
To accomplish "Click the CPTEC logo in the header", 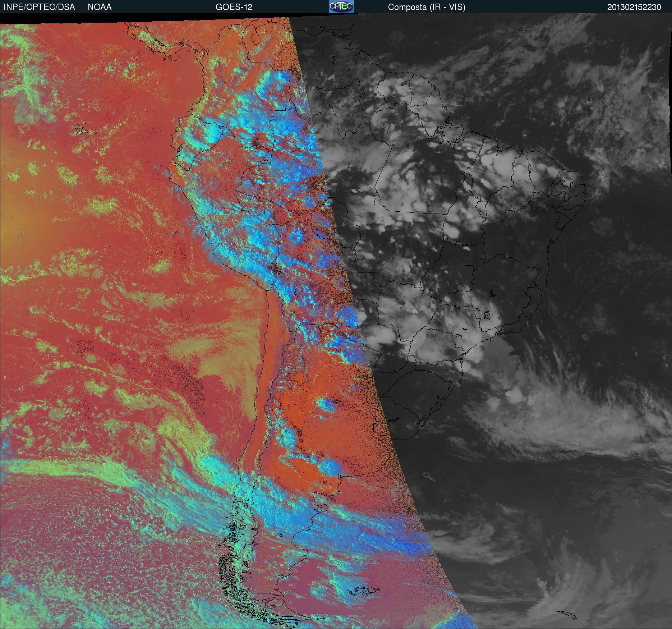I will pos(341,6).
